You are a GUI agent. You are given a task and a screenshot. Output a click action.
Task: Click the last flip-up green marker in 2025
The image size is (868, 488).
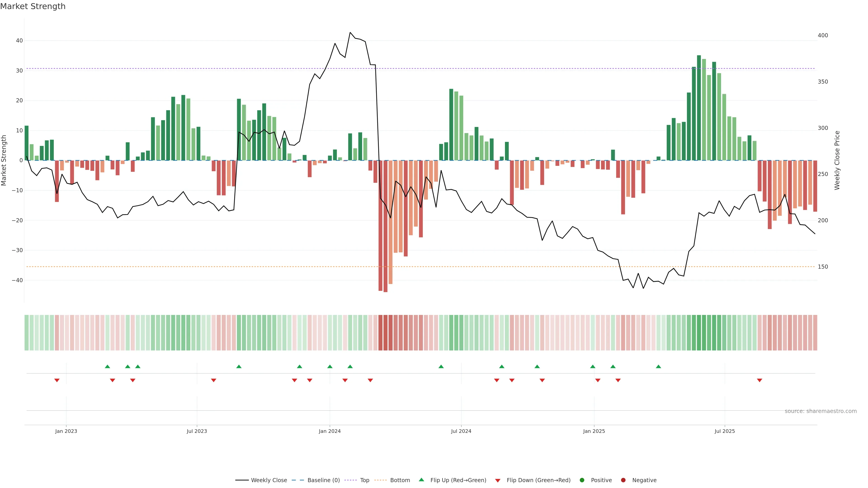click(658, 366)
